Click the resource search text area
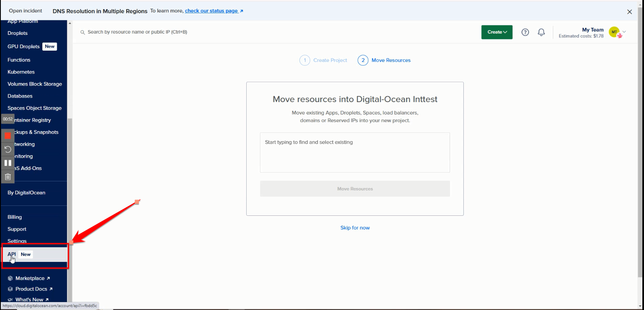This screenshot has height=310, width=644. (355, 152)
